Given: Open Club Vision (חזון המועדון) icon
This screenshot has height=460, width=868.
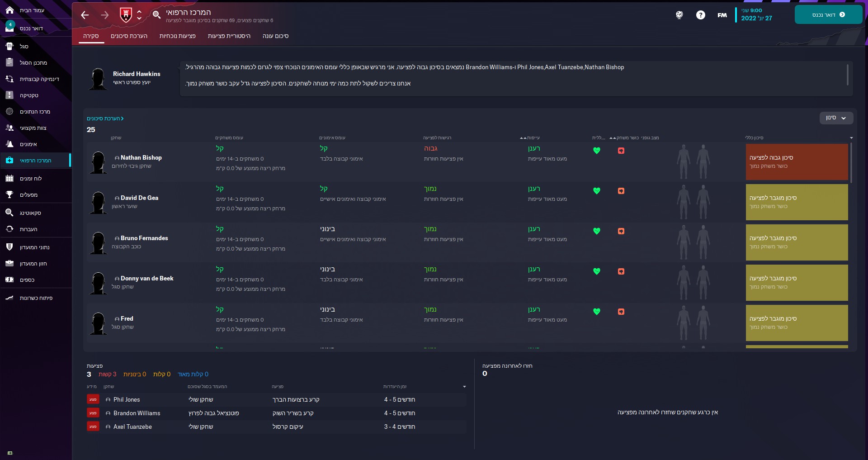Looking at the screenshot, I should pyautogui.click(x=9, y=263).
